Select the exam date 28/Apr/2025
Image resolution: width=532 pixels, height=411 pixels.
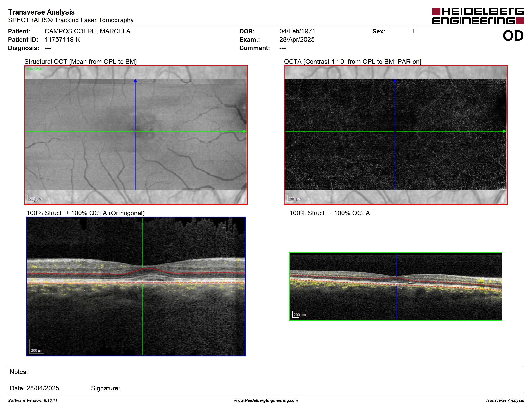[x=297, y=39]
